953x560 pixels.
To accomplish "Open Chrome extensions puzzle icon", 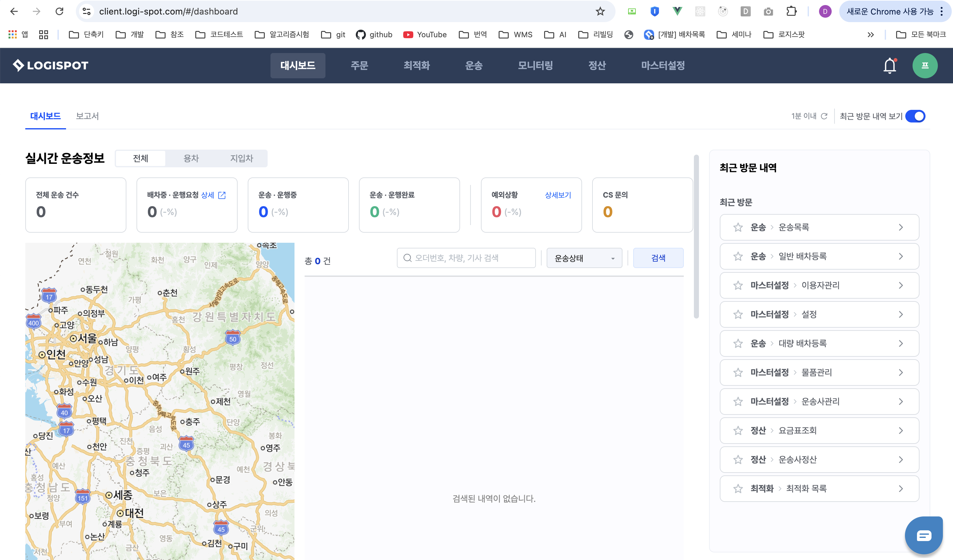I will pos(791,11).
